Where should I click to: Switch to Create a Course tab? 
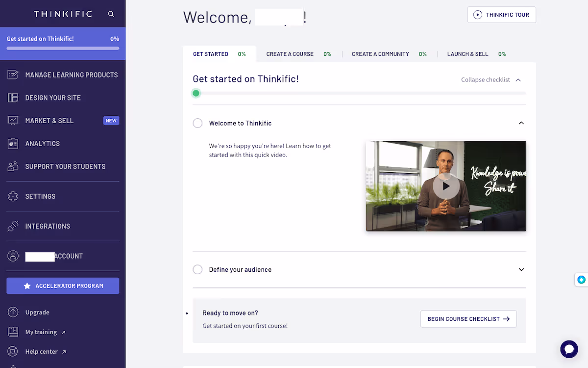[x=299, y=54]
